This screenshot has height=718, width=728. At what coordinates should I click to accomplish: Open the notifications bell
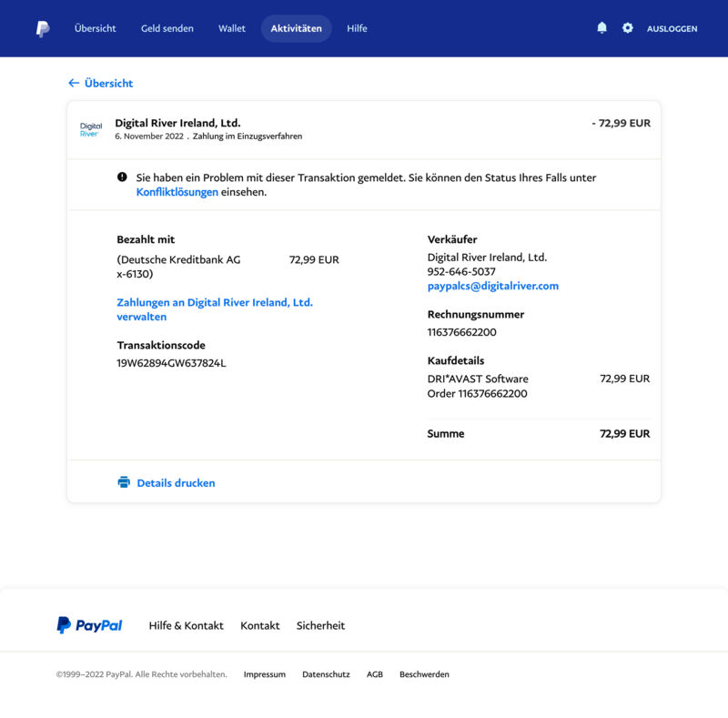point(602,28)
